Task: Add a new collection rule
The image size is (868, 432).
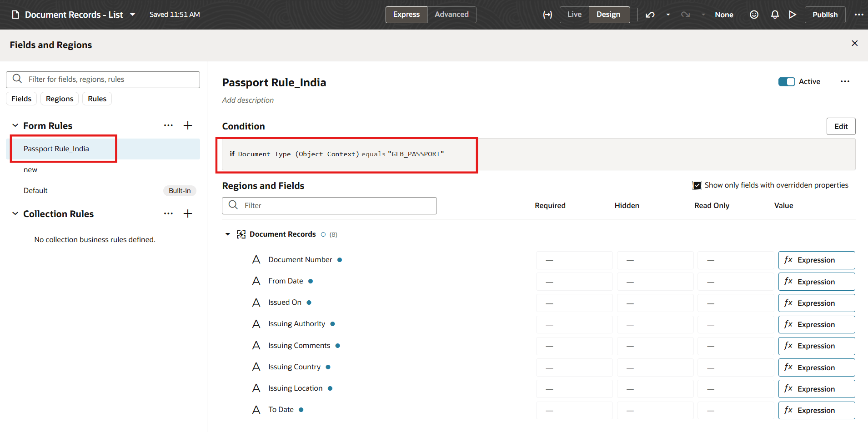Action: point(188,214)
